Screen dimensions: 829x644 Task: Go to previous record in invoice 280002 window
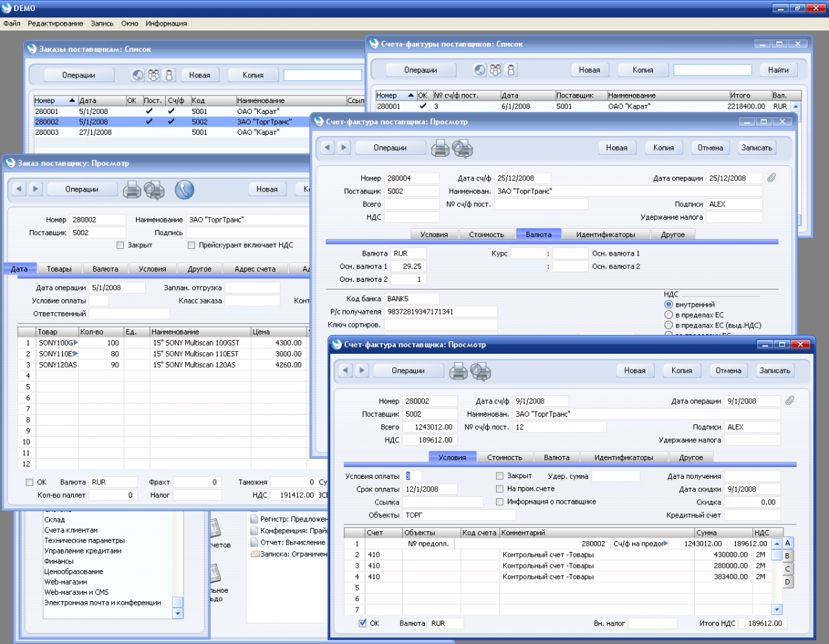coord(347,370)
